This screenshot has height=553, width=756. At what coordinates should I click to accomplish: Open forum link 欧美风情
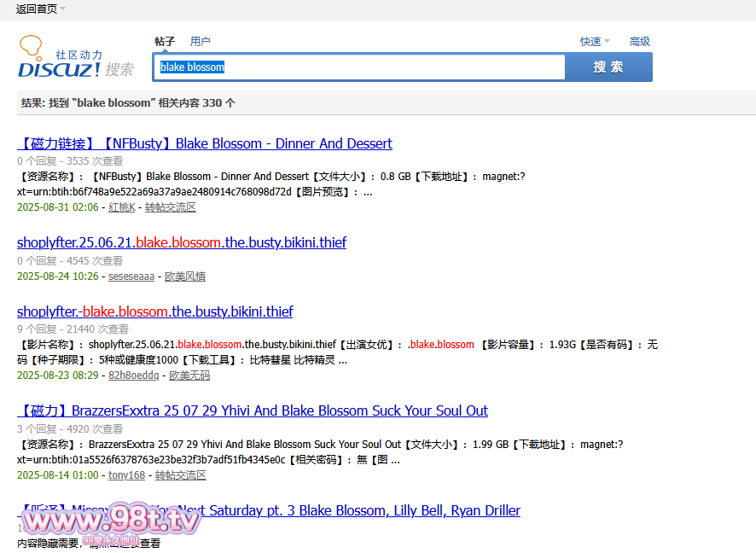185,276
